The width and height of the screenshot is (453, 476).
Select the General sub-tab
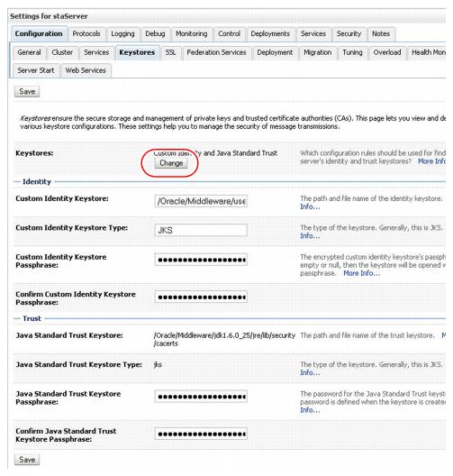pos(29,53)
